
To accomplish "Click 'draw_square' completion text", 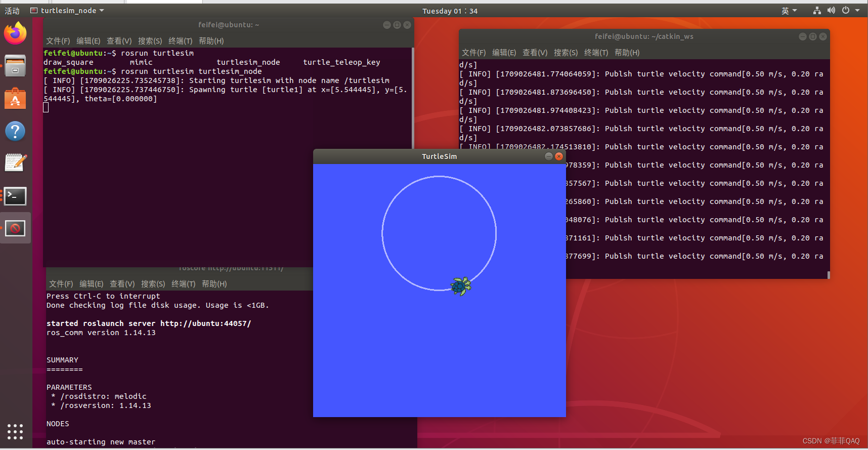I will coord(68,62).
